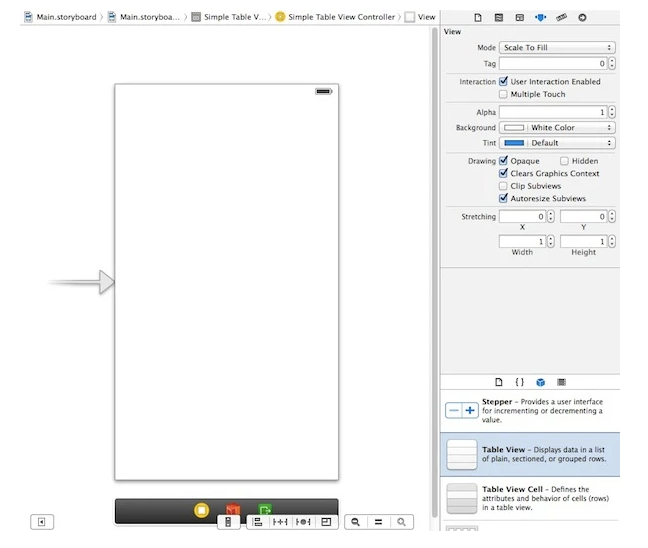
Task: Toggle Autoresize Subviews checkbox
Action: [503, 198]
